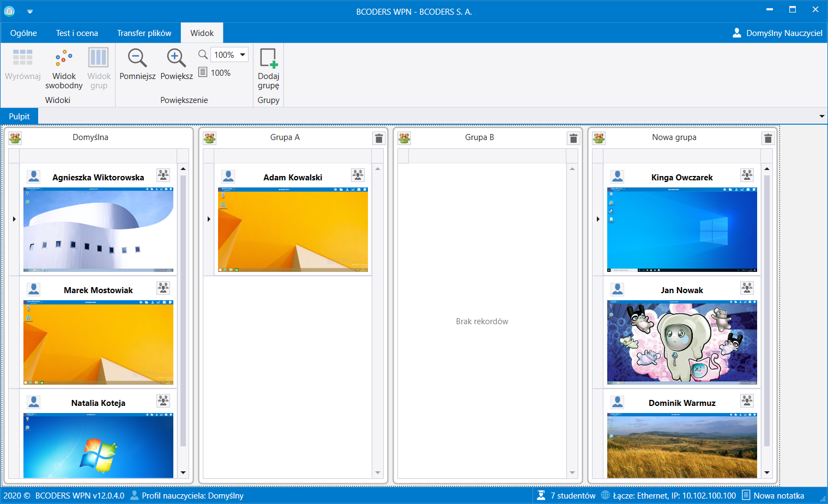Click the Pulpit tab
This screenshot has height=504, width=828.
pos(19,116)
